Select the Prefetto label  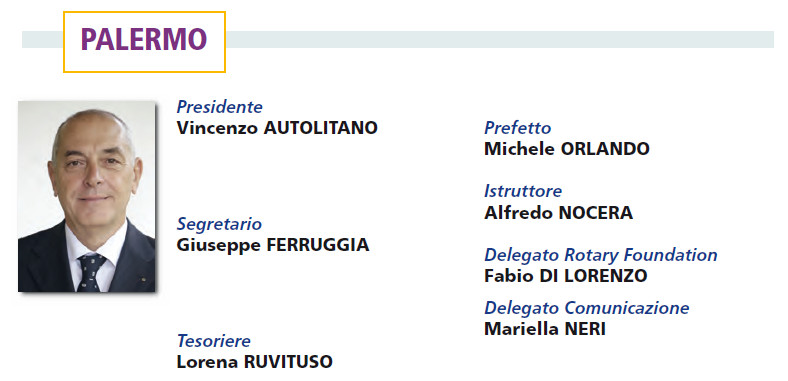click(x=518, y=128)
